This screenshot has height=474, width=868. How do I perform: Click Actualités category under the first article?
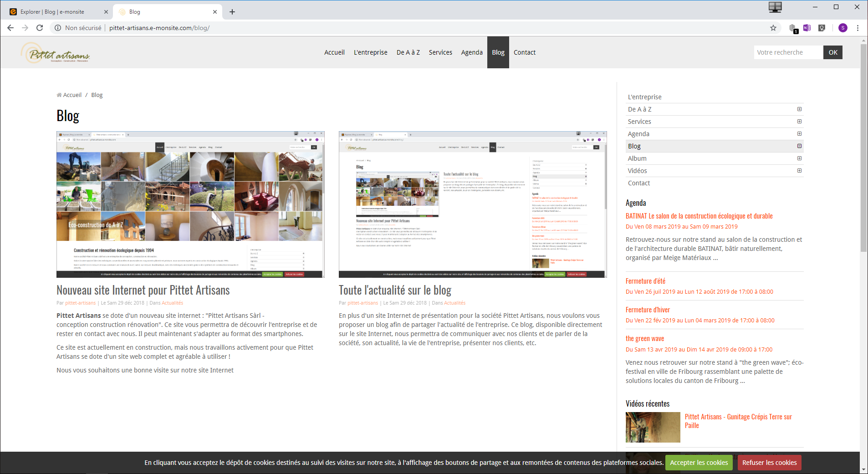[173, 303]
